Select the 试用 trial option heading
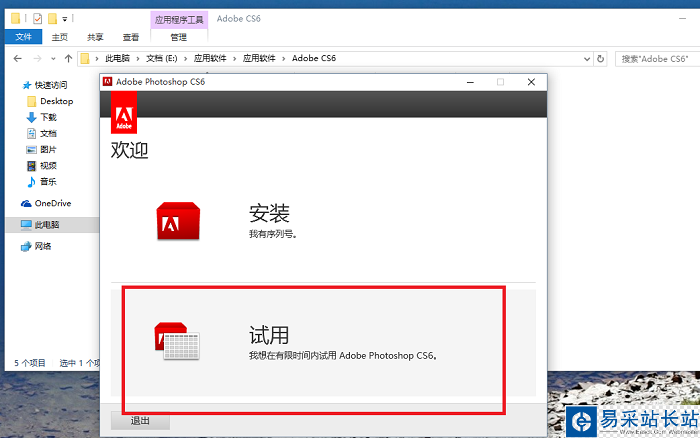The height and width of the screenshot is (438, 700). tap(269, 335)
